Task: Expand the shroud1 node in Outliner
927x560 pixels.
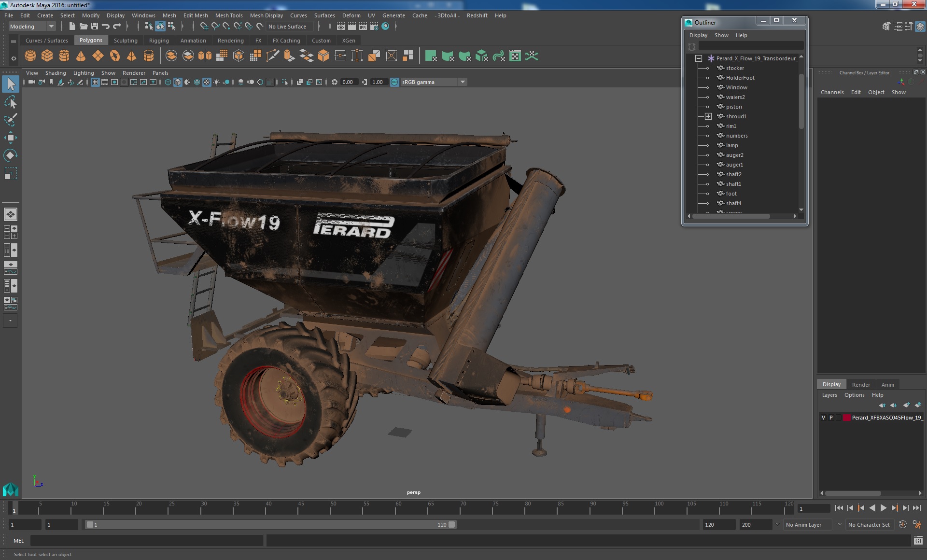Action: pos(708,116)
